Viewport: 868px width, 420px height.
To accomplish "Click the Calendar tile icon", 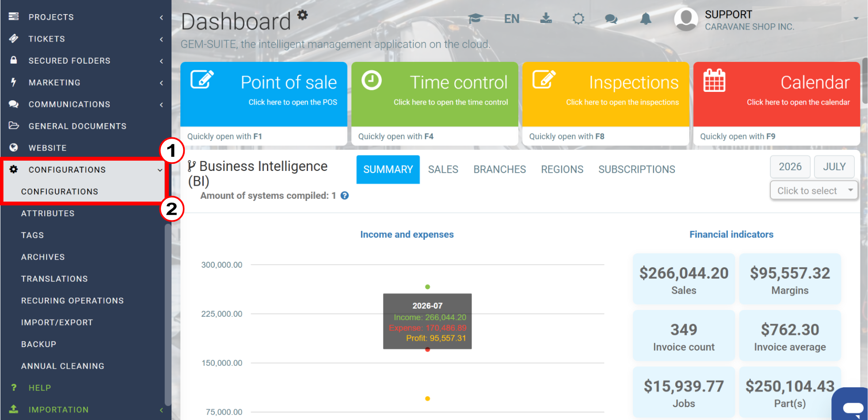I will click(715, 80).
